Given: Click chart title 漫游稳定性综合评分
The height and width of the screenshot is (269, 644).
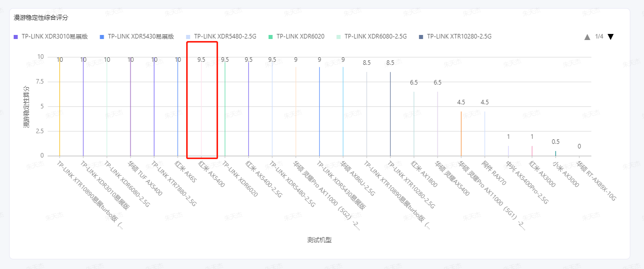Looking at the screenshot, I should (41, 18).
